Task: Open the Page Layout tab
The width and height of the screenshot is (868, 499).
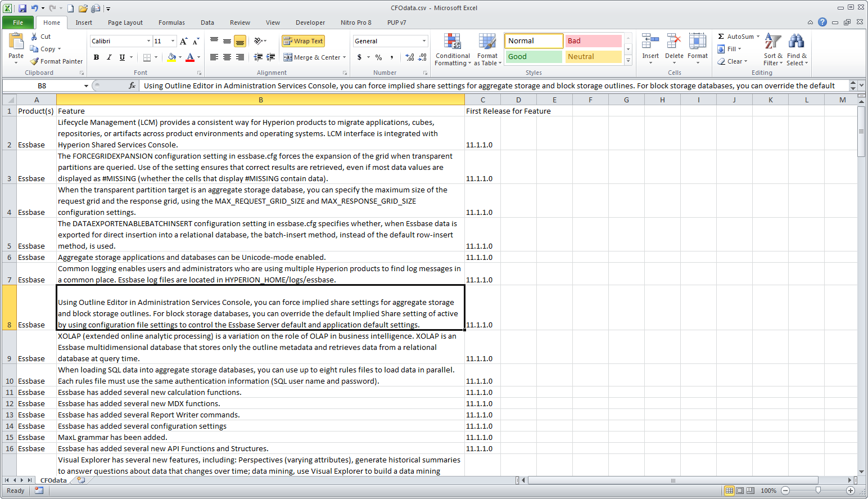Action: pos(125,23)
